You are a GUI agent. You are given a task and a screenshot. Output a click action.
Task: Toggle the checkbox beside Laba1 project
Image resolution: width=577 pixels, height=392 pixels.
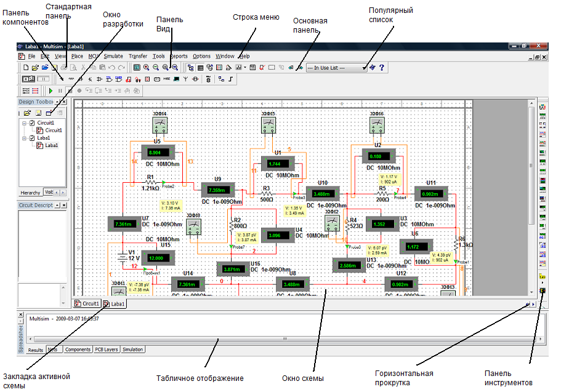(32, 138)
